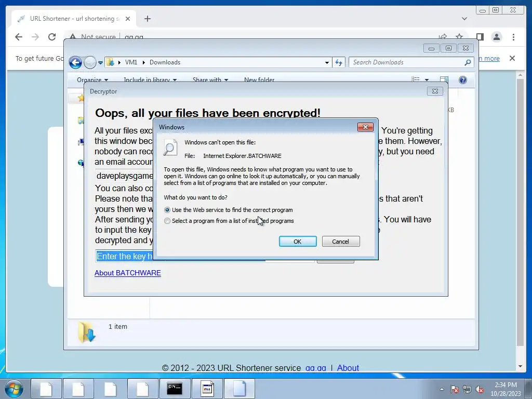
Task: Click the Downloads folder icon in details pane
Action: [87, 332]
